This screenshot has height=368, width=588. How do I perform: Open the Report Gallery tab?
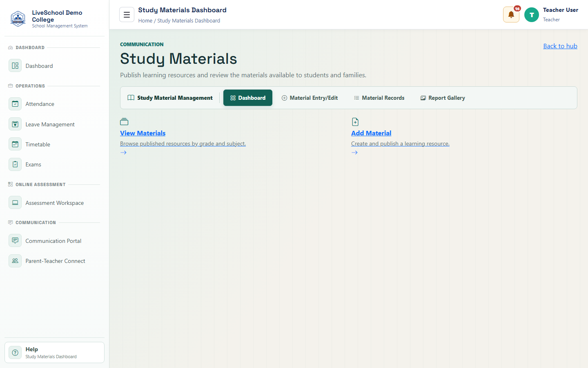[443, 98]
